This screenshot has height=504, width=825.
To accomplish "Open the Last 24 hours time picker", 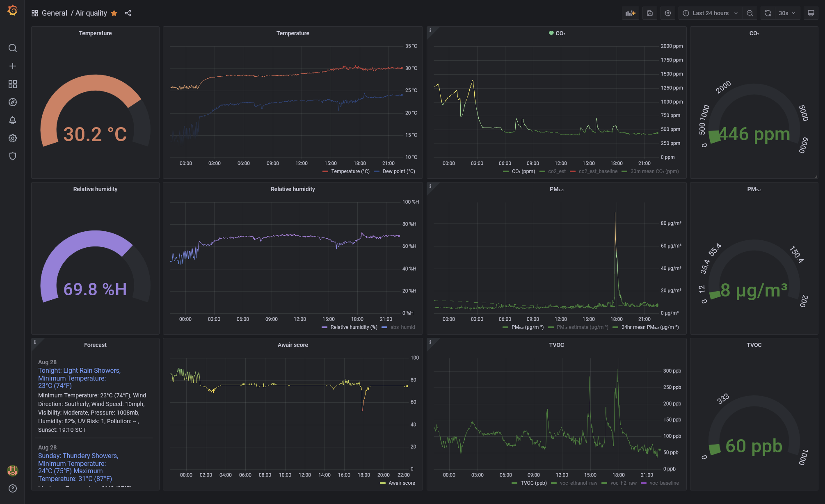I will (x=711, y=13).
